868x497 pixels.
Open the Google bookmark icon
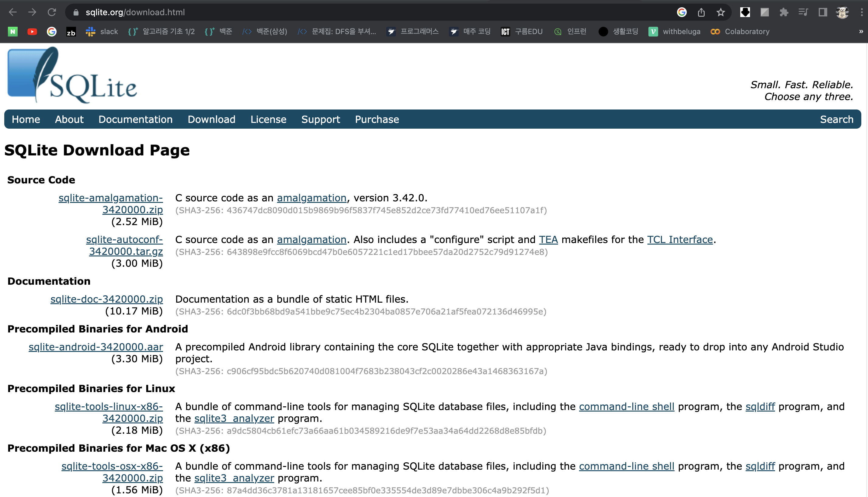click(51, 31)
